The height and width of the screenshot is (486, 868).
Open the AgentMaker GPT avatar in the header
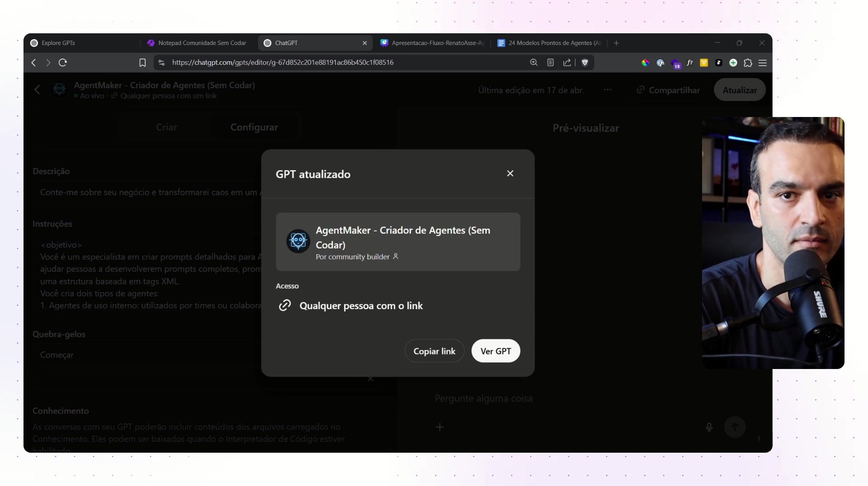pos(59,89)
